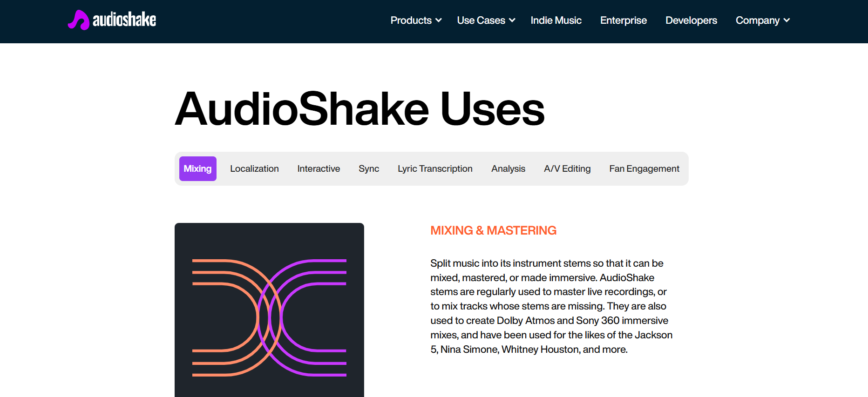Select the Mixing tab
Screen dimensions: 868x397
(198, 168)
